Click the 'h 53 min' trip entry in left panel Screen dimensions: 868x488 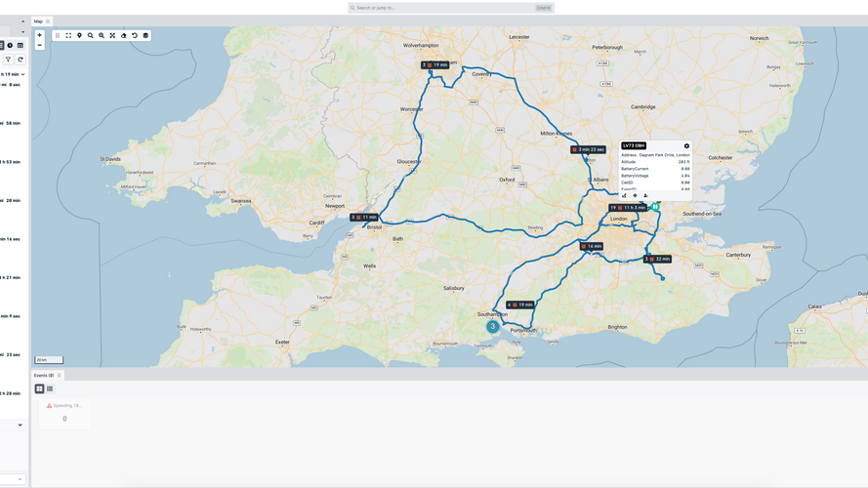point(12,162)
